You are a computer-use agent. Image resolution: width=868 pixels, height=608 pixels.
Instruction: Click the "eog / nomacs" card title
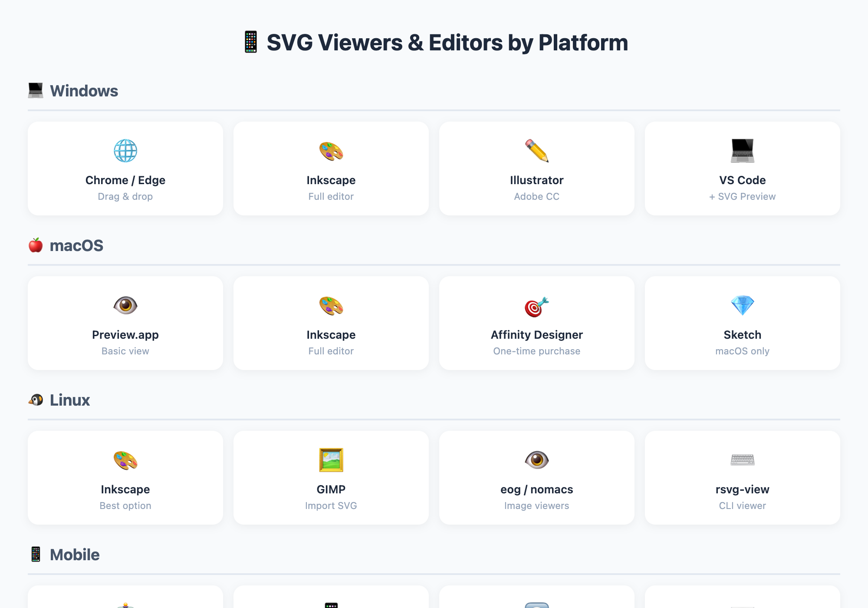pos(537,489)
